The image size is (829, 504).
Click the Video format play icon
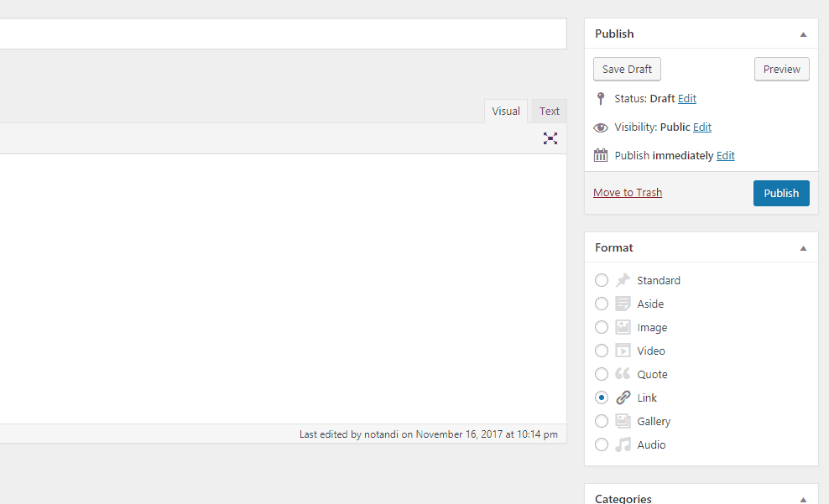[x=623, y=351]
